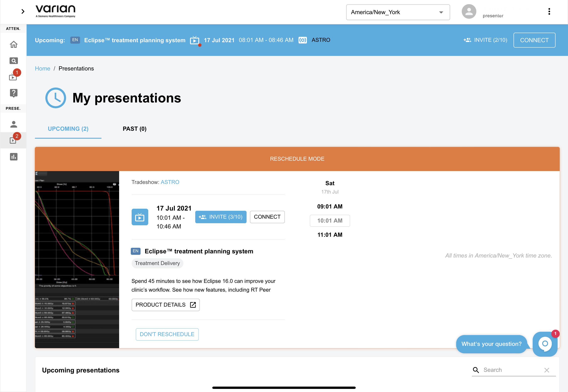Open presenter profile person icon

click(14, 124)
